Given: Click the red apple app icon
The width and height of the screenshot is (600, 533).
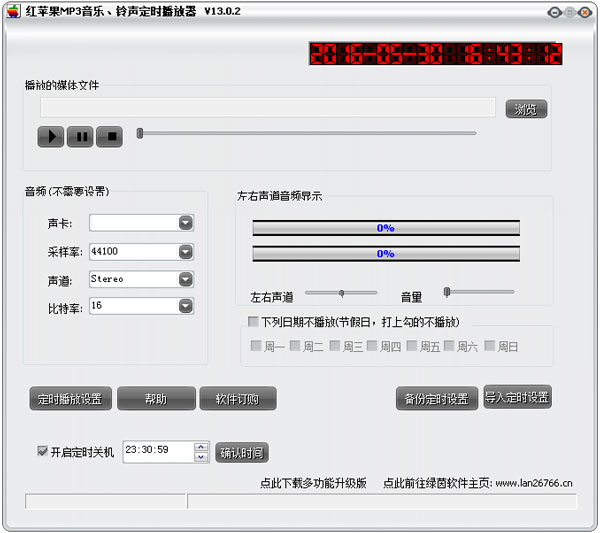Looking at the screenshot, I should click(13, 11).
